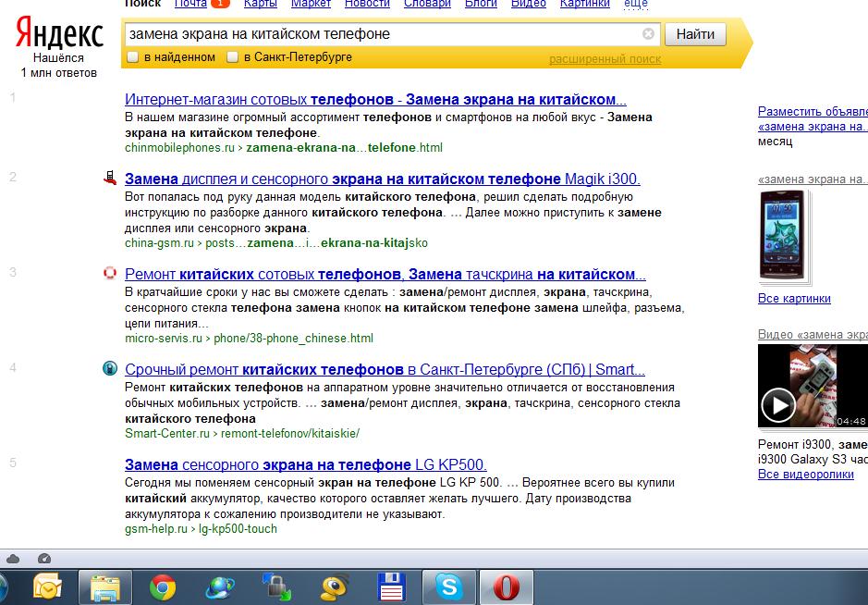
Task: Click the '04:48' video duration label
Action: [850, 421]
